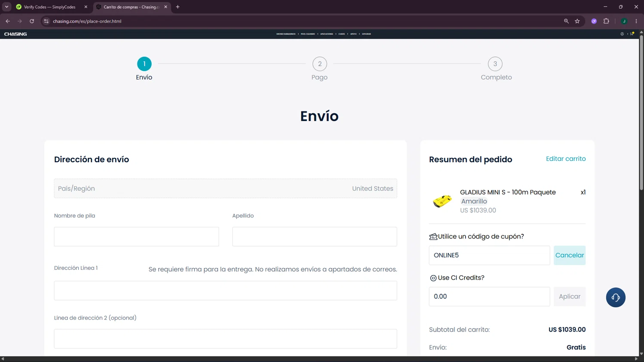Viewport: 644px width, 362px height.
Task: Click the coupon code field containing ONLINE5
Action: [489, 255]
